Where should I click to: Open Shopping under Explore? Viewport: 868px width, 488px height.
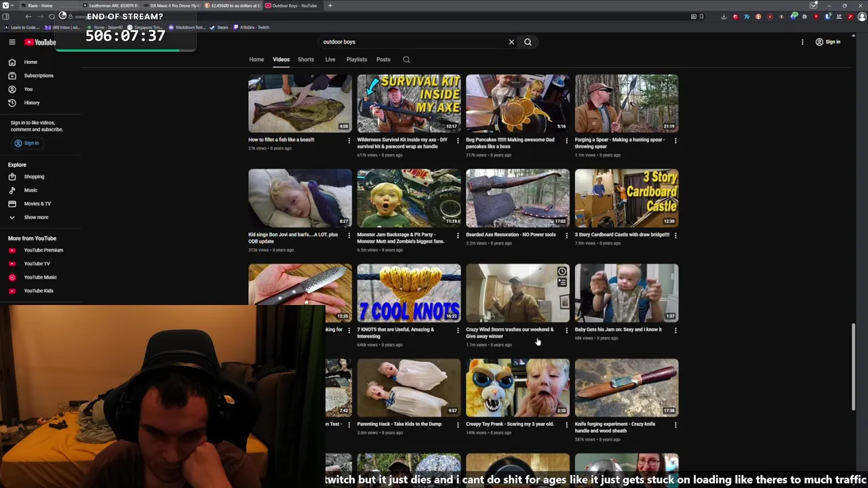(34, 177)
